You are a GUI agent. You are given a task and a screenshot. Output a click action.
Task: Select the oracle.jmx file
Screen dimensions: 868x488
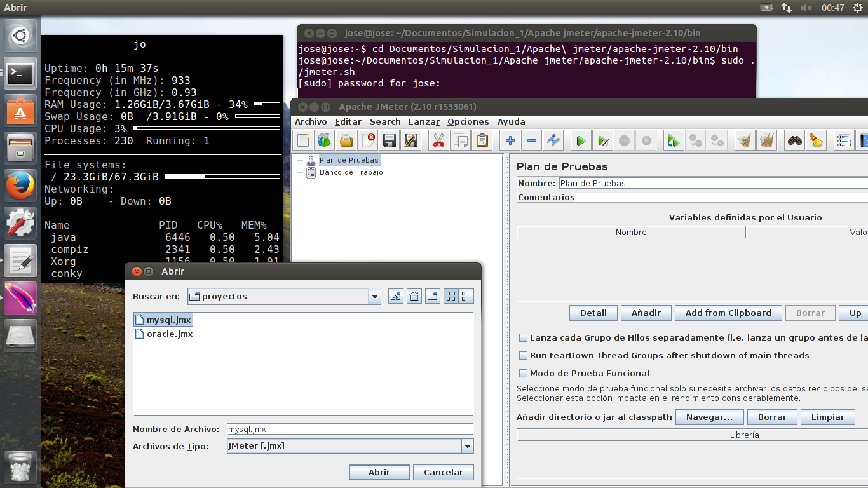(x=165, y=334)
